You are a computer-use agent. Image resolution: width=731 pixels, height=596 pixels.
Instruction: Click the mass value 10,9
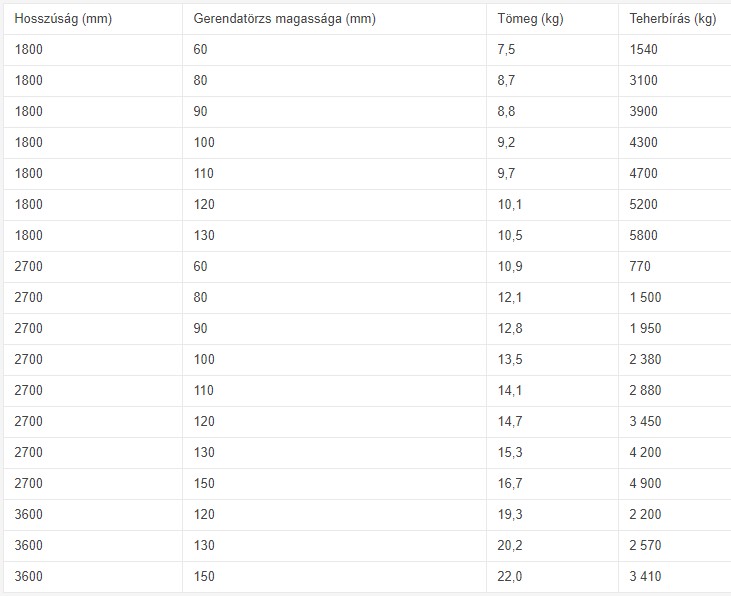tap(509, 266)
